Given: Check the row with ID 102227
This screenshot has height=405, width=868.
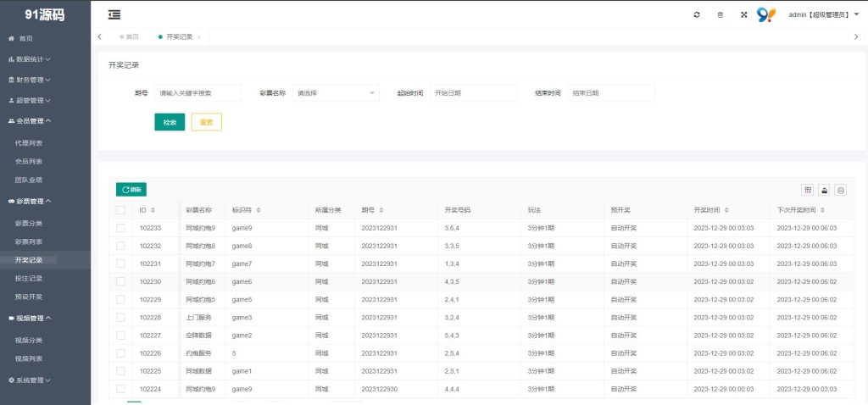Looking at the screenshot, I should coord(120,336).
